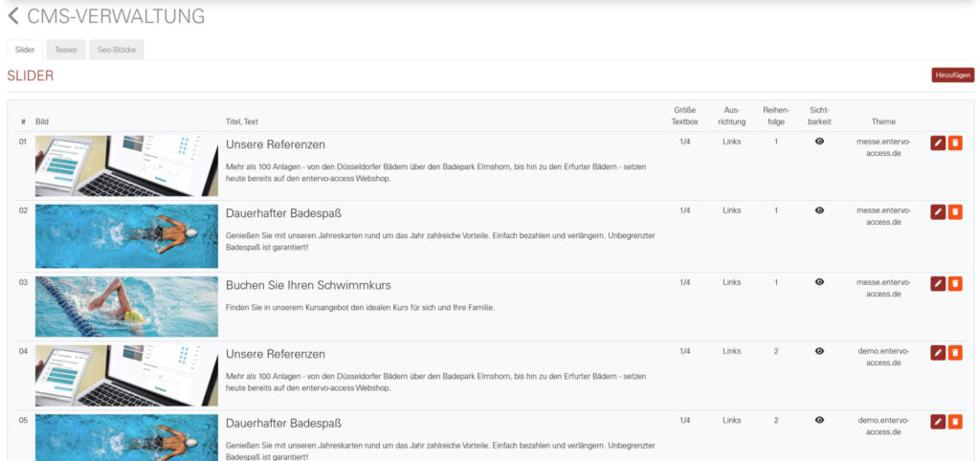Click 'Links' alignment value in row 01
980x461 pixels.
[x=732, y=142]
